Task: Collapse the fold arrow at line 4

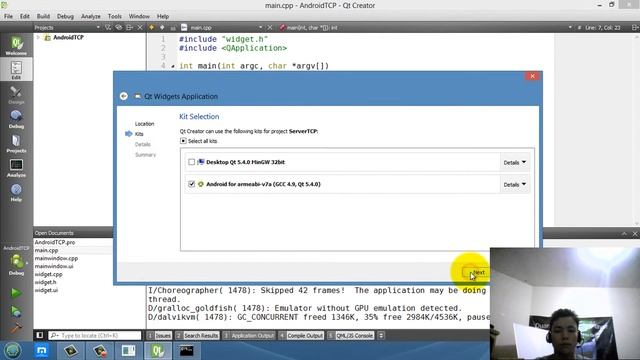Action: tap(173, 66)
